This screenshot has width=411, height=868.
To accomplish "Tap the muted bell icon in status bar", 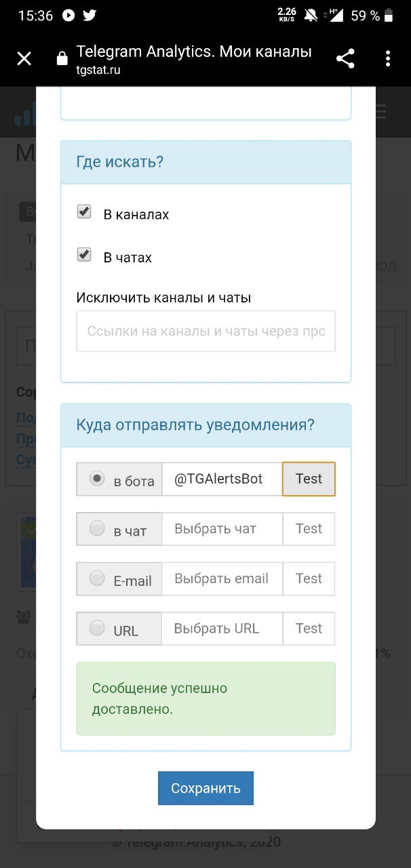I will [311, 16].
